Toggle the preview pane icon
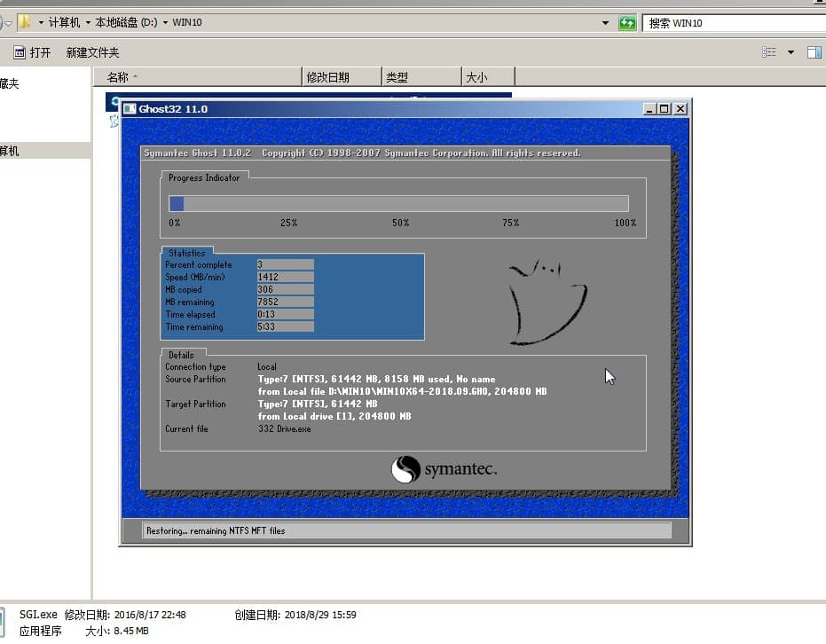 [814, 52]
